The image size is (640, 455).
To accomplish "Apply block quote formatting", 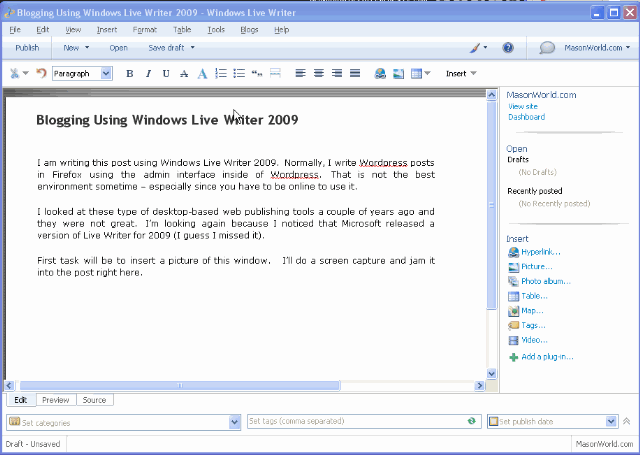I will pos(257,73).
